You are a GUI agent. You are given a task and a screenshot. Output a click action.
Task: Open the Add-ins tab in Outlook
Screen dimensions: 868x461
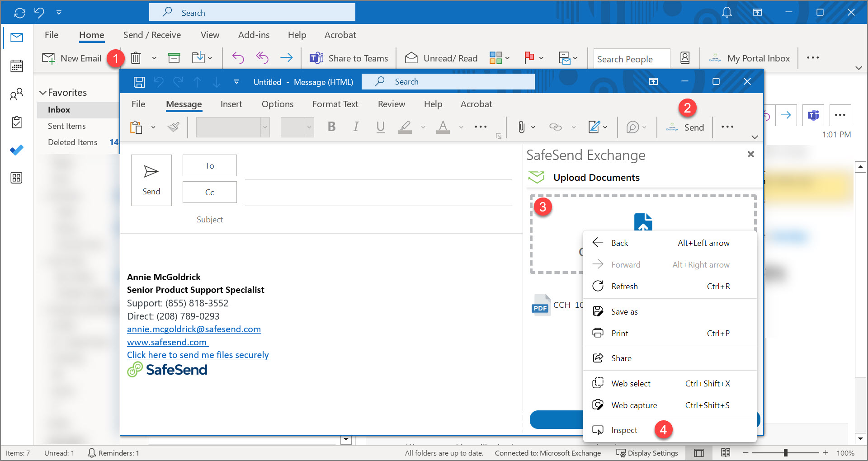(x=254, y=35)
